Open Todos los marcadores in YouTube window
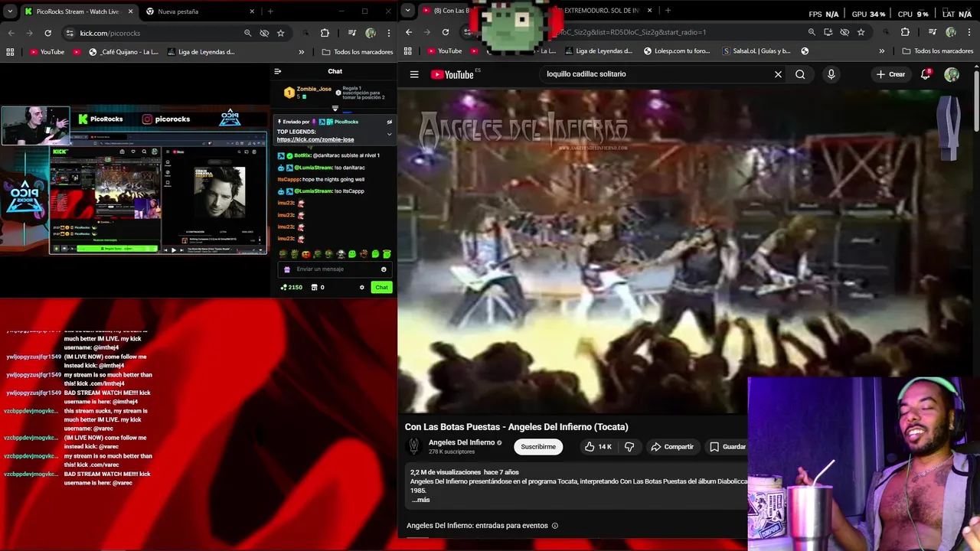980x551 pixels. [939, 51]
